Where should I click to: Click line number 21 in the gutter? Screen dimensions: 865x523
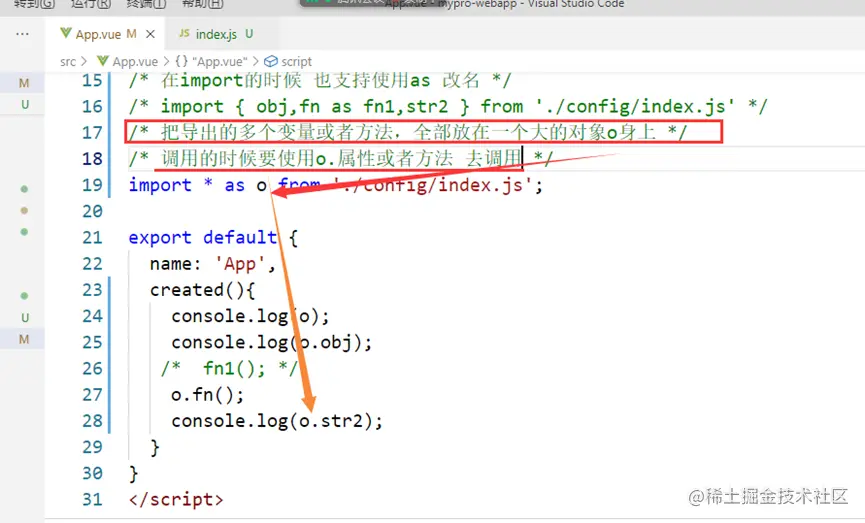pyautogui.click(x=92, y=238)
